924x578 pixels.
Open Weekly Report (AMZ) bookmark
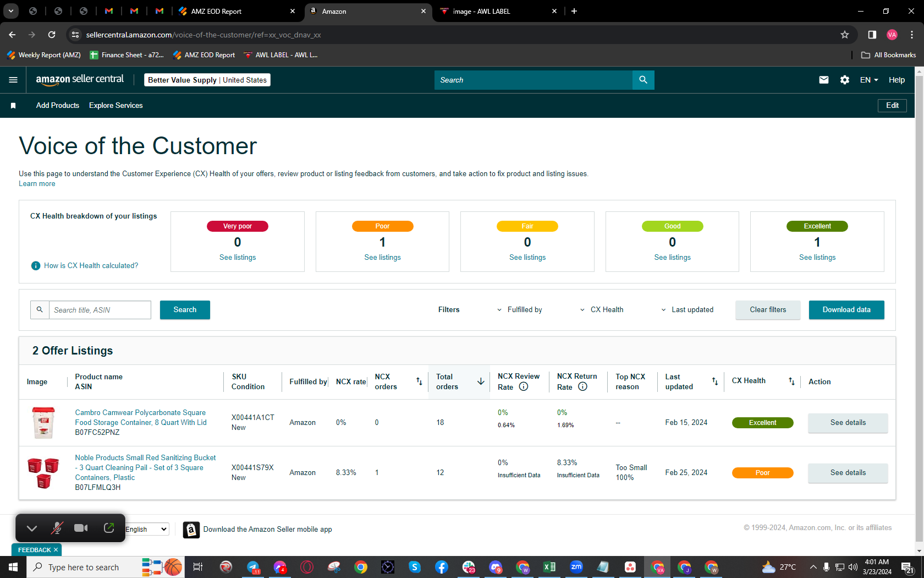(44, 55)
